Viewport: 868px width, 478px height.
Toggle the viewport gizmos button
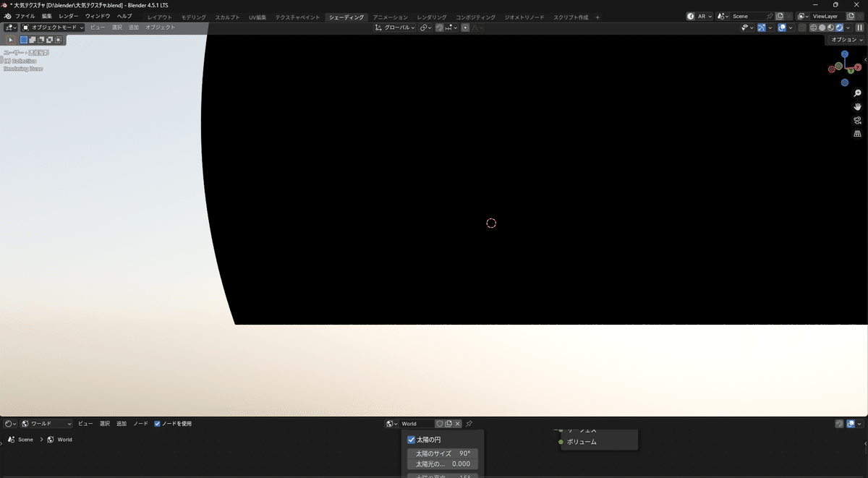coord(762,27)
